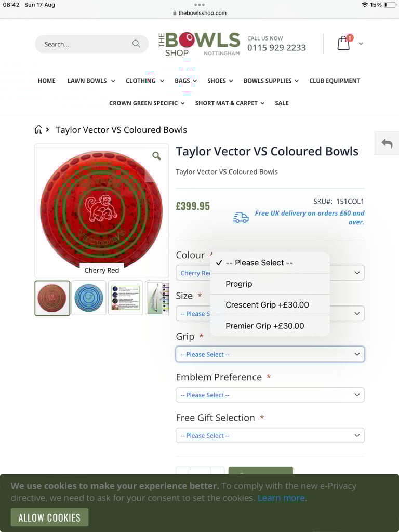Click The Bowls Shop logo
Viewport: 399px width, 532px height.
pyautogui.click(x=199, y=44)
